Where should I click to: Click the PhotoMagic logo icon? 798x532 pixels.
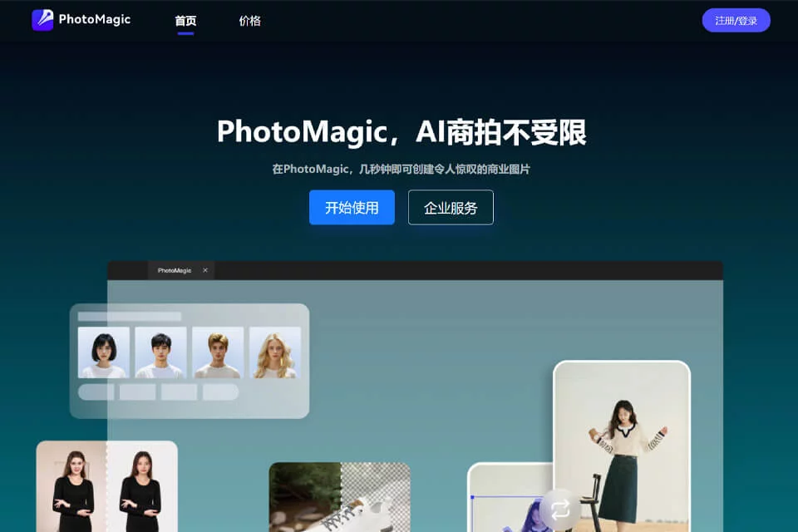42,20
